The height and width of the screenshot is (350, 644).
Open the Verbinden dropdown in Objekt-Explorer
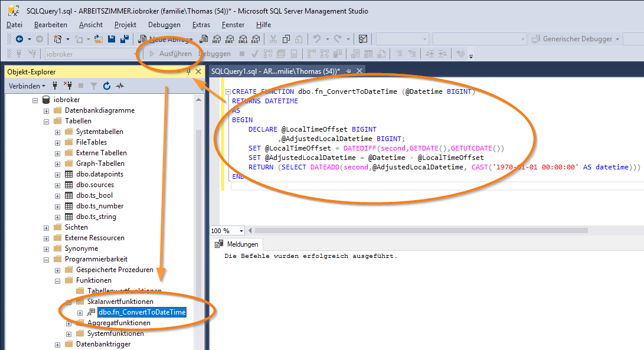click(x=27, y=86)
